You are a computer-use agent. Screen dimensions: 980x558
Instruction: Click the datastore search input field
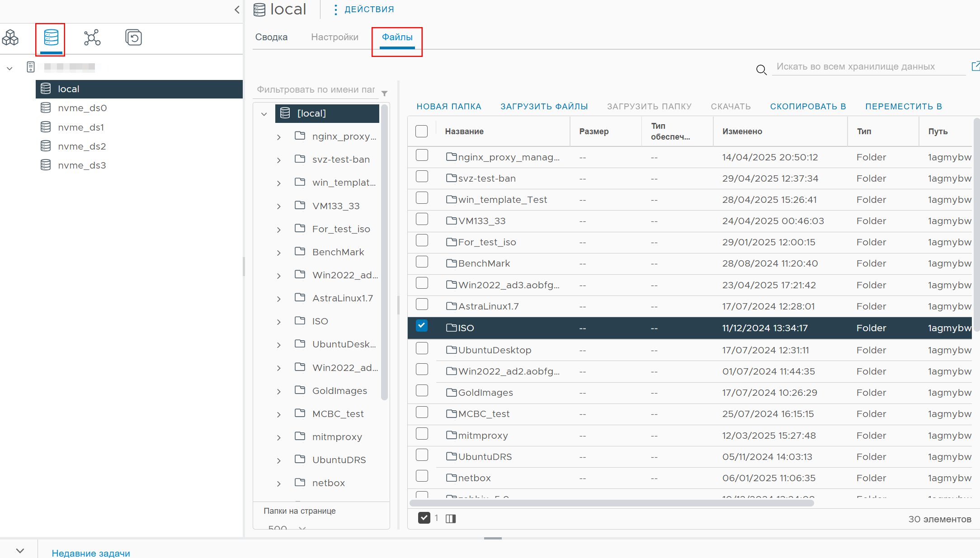(x=869, y=66)
